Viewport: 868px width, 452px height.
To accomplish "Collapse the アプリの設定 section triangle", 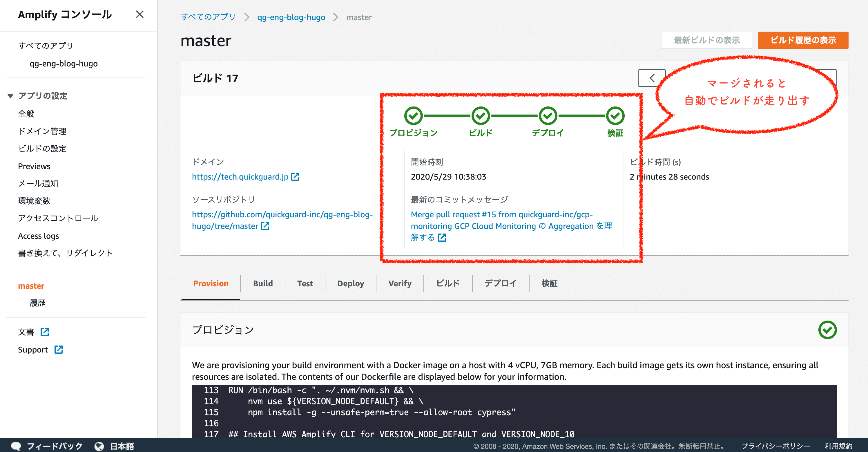I will pyautogui.click(x=10, y=96).
